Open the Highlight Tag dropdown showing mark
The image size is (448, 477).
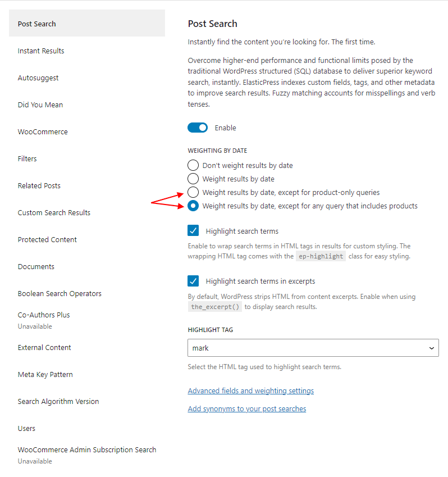[x=313, y=348]
